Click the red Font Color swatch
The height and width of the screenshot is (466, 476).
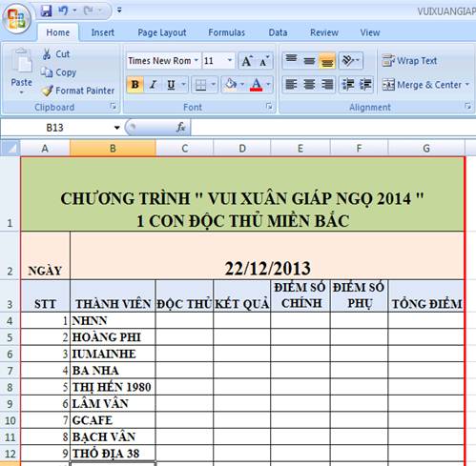[x=257, y=85]
